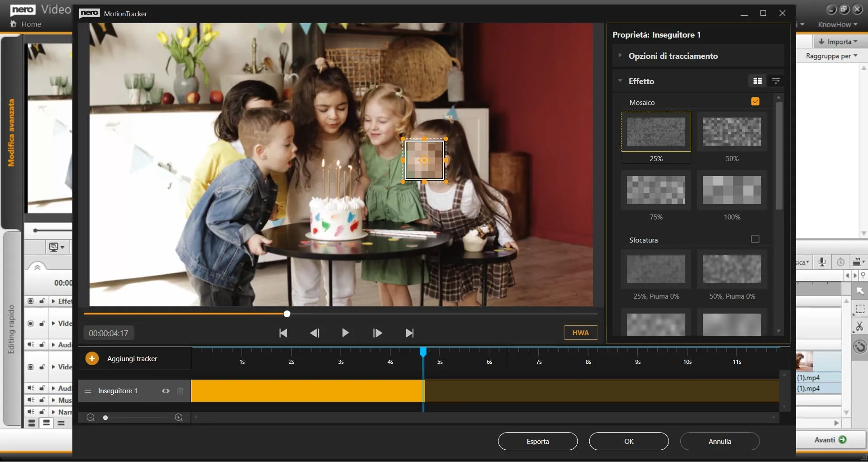Zoom in on the tracker timeline
This screenshot has width=868, height=462.
click(179, 418)
